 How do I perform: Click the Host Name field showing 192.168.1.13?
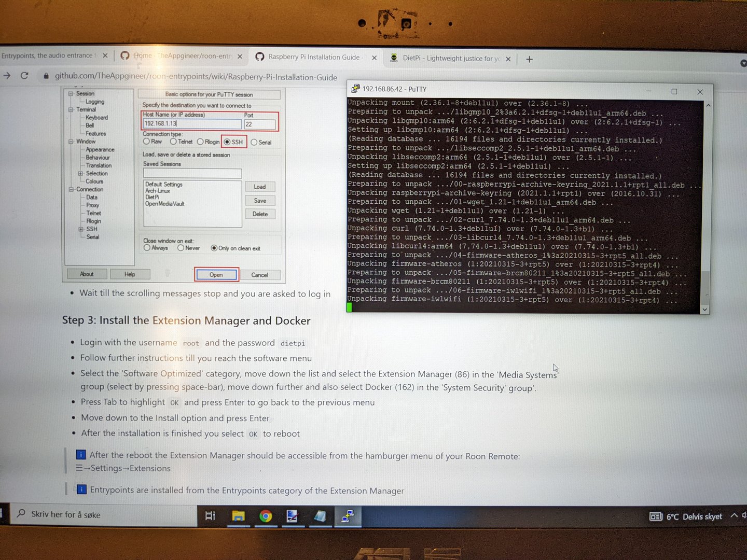[192, 123]
